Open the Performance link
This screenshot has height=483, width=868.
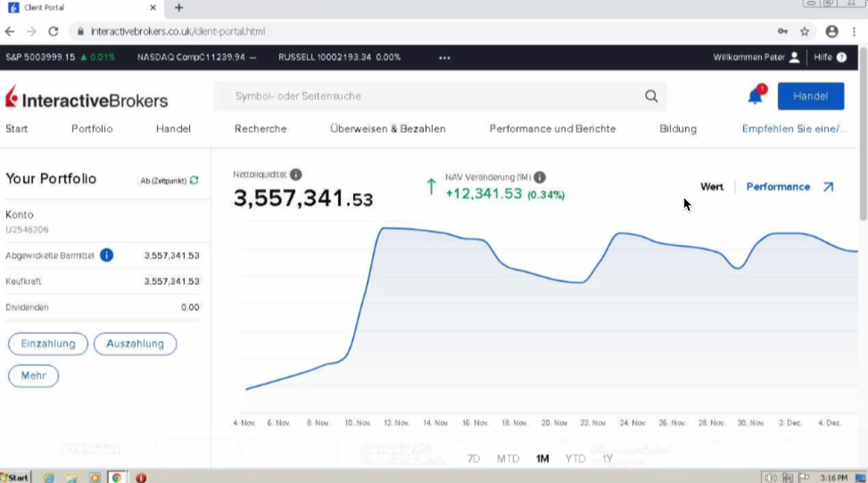click(x=778, y=187)
